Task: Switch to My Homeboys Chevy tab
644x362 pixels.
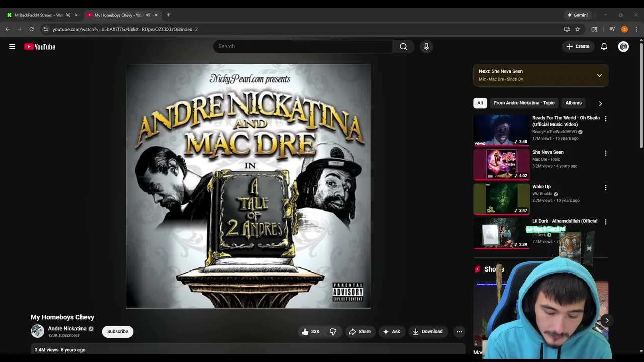Action: click(x=119, y=15)
